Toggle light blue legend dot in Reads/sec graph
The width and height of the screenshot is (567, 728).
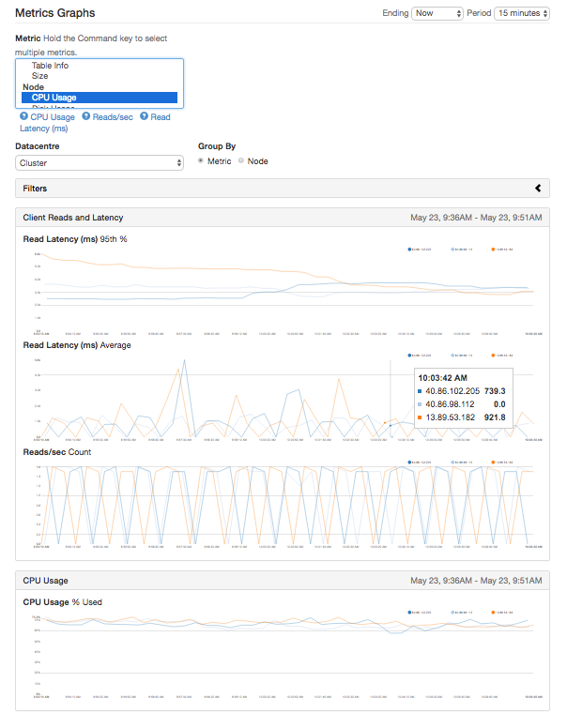point(452,462)
